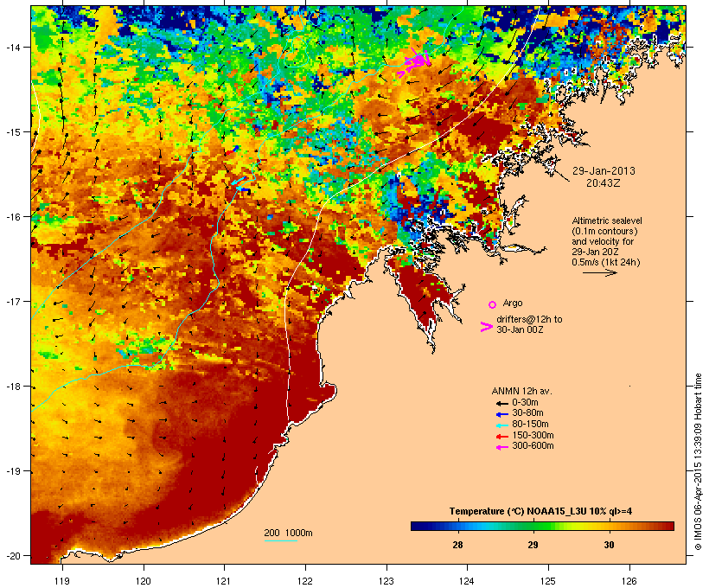Click the '80-150m' depth label
The image size is (709, 588).
click(x=530, y=424)
